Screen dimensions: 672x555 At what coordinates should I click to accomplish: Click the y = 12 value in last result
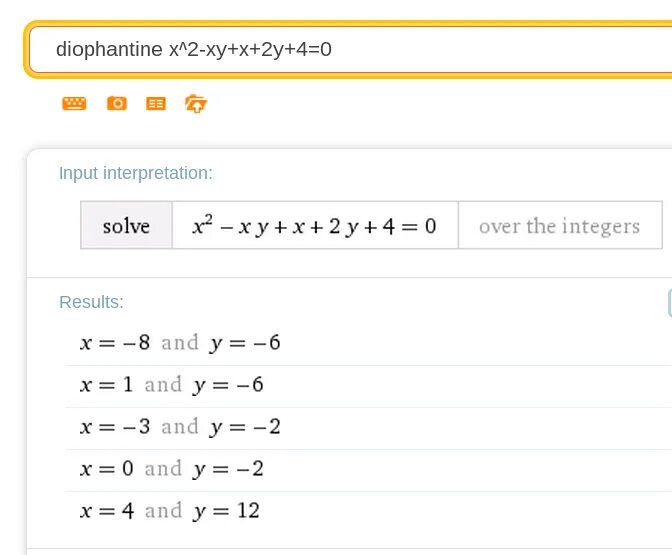[226, 511]
